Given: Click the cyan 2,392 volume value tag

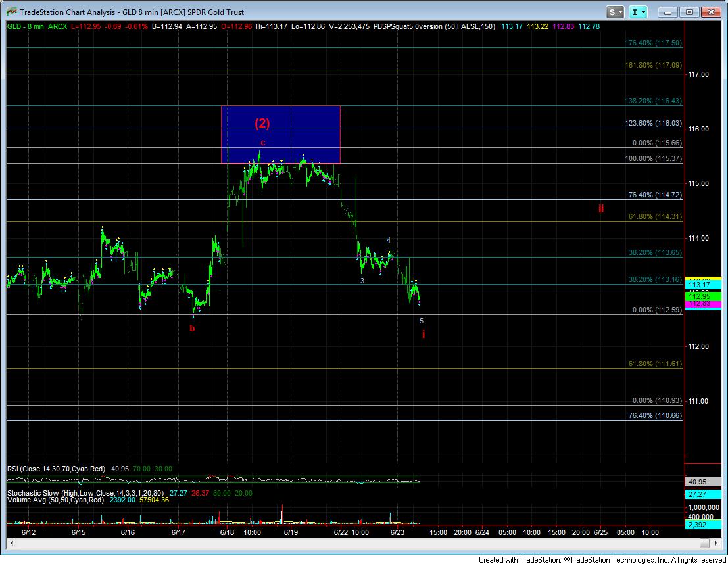Looking at the screenshot, I should point(704,525).
